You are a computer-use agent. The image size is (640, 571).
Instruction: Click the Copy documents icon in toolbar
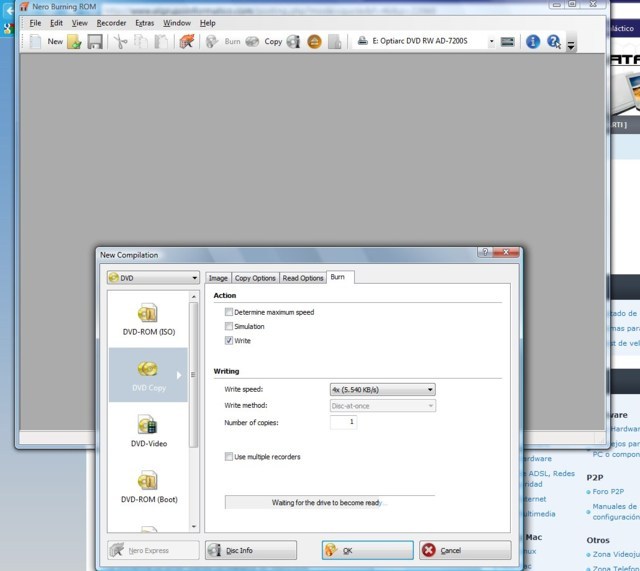pyautogui.click(x=141, y=42)
